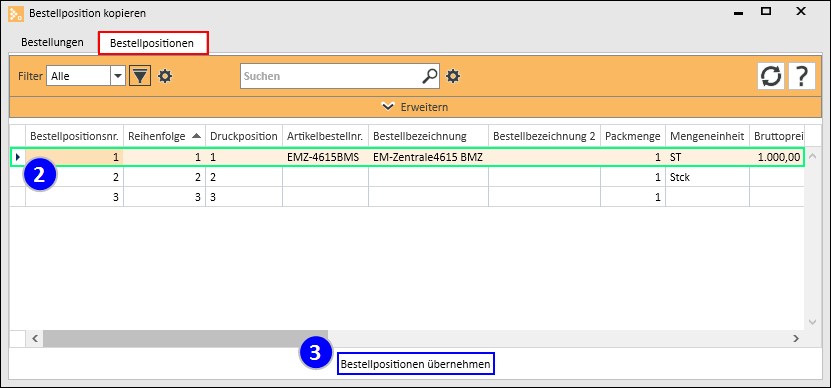Viewport: 831px width, 388px height.
Task: Expand the Erweitern panel
Action: [415, 107]
